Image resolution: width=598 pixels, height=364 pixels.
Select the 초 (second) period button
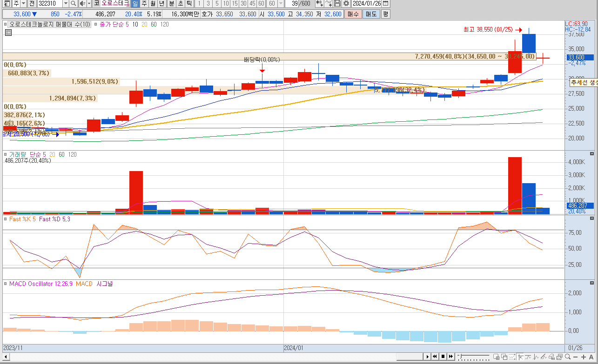[181, 3]
